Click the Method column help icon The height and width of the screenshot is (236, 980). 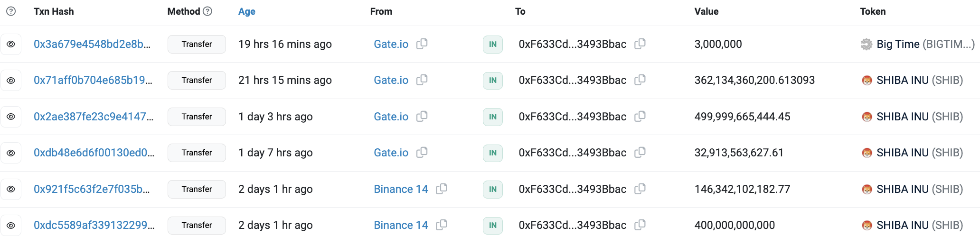(207, 11)
